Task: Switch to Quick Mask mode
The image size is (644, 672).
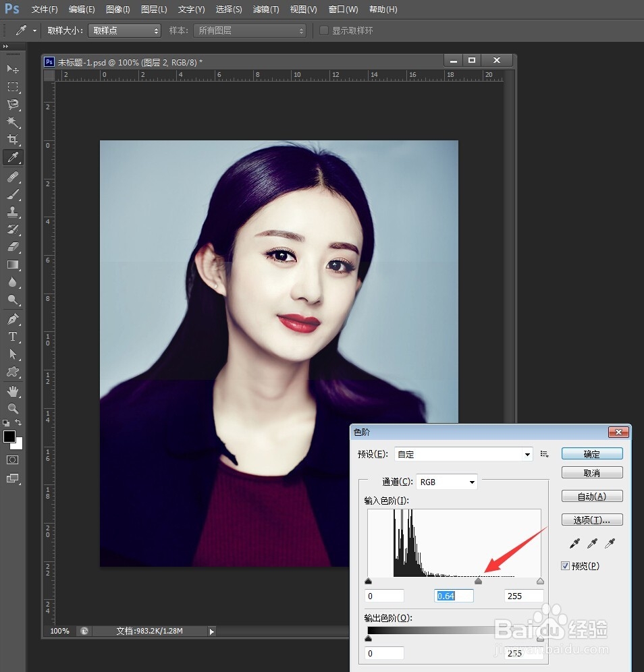Action: (x=14, y=459)
